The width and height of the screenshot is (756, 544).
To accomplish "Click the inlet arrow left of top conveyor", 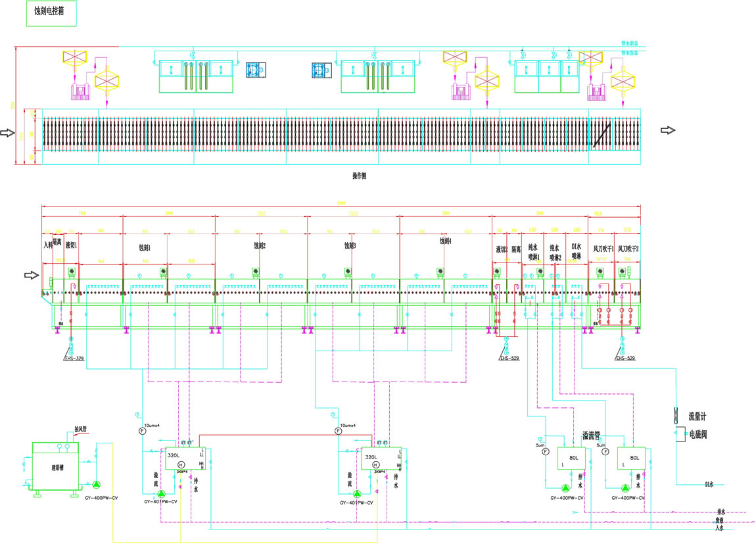I will 8,133.
